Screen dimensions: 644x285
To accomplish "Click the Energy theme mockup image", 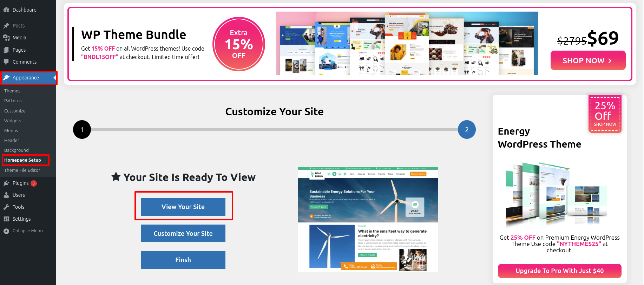I will (x=557, y=194).
